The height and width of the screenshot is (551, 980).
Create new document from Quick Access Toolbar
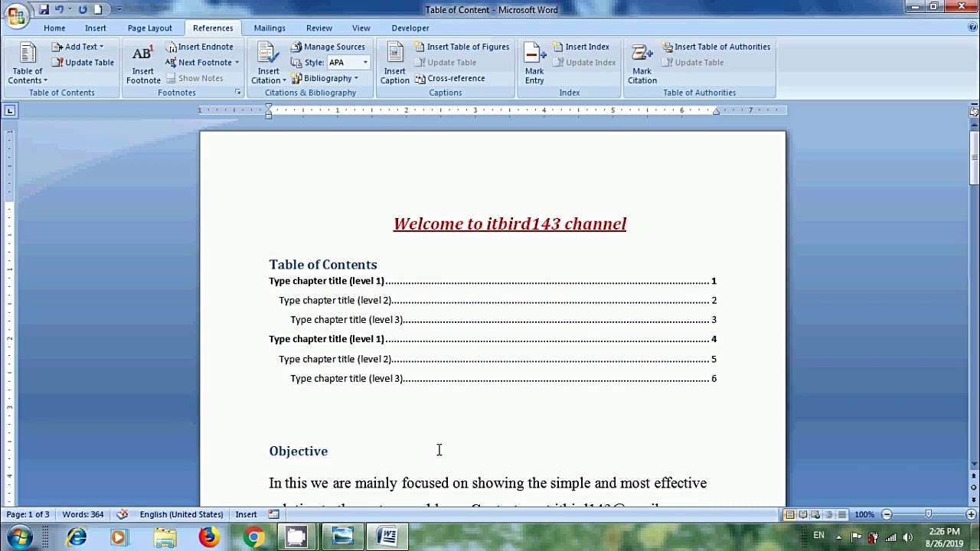click(100, 9)
